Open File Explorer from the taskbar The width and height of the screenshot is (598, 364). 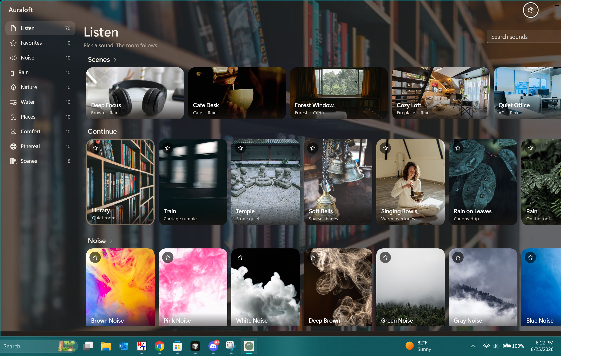click(105, 346)
